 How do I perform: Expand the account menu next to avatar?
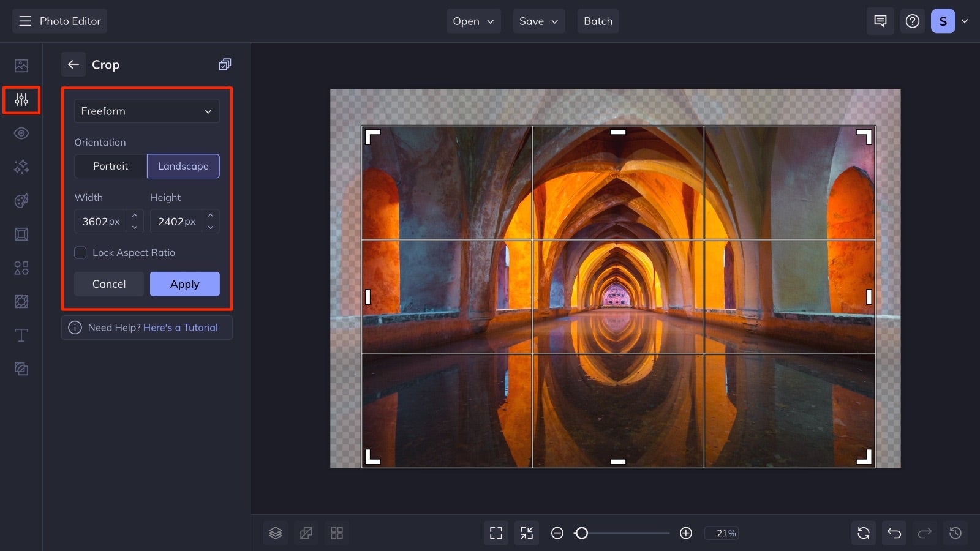click(x=965, y=21)
